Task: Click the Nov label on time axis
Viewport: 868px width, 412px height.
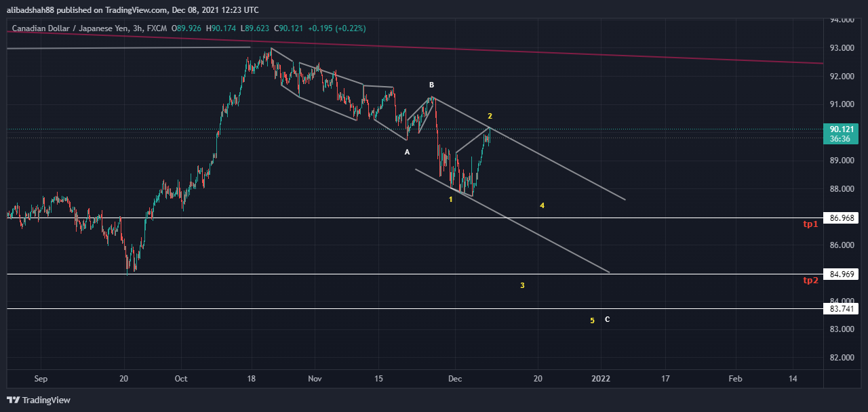Action: pyautogui.click(x=313, y=379)
